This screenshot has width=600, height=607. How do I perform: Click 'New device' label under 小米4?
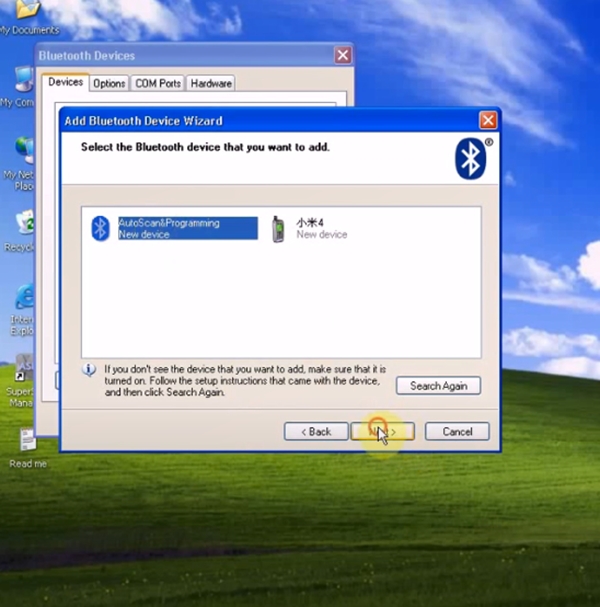click(x=322, y=234)
